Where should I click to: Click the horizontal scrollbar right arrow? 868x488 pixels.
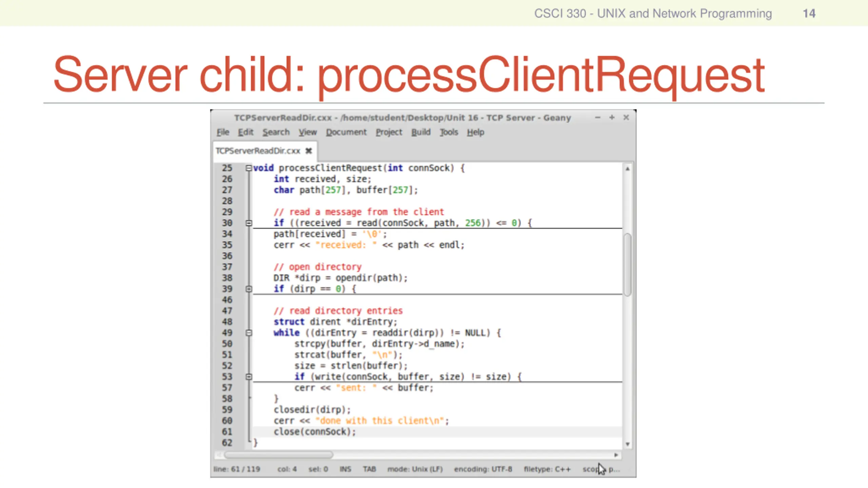point(616,455)
